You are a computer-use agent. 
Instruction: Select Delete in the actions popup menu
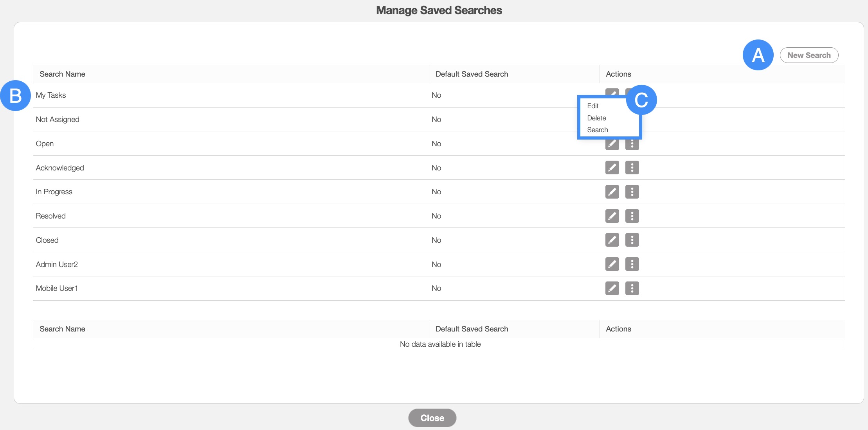(x=596, y=118)
